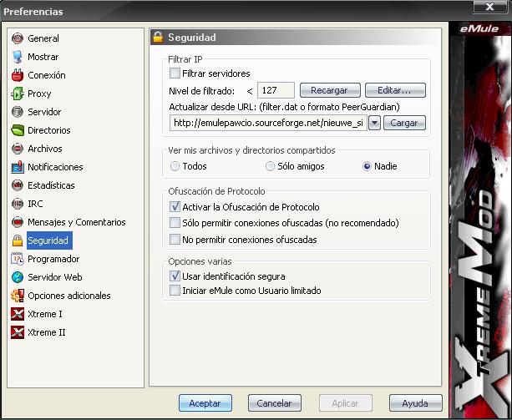Select the Todos radio button
Image resolution: width=512 pixels, height=420 pixels.
tap(175, 166)
